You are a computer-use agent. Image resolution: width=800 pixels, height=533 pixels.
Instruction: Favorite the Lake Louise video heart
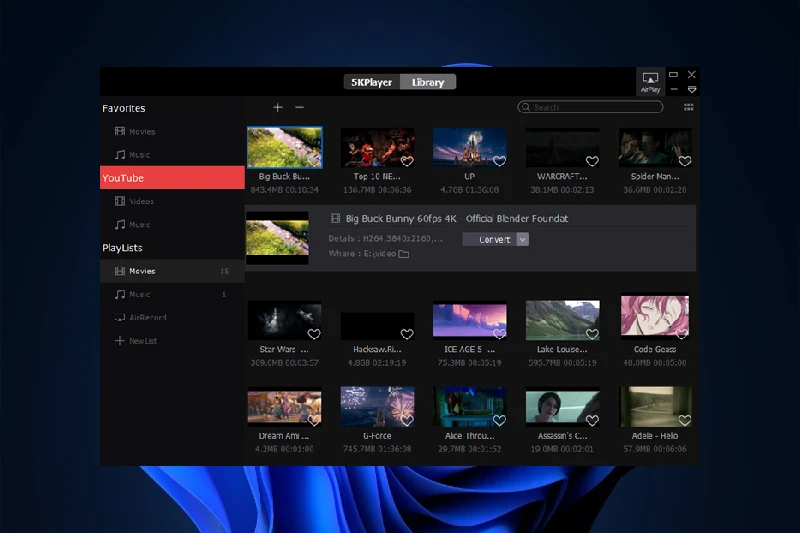[592, 334]
